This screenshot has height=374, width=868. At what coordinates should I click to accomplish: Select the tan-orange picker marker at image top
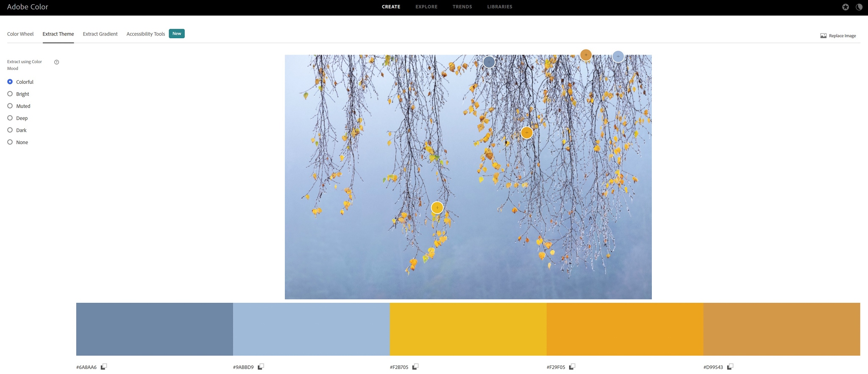click(x=586, y=55)
